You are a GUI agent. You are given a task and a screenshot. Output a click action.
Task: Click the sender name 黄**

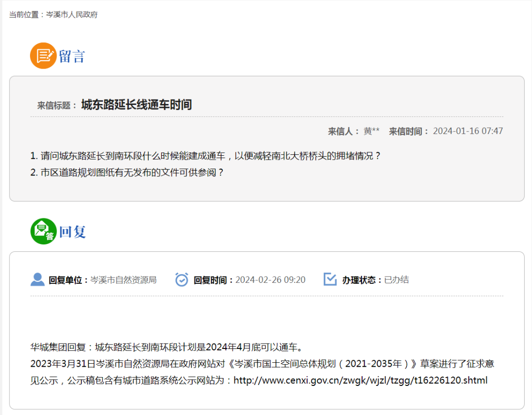tap(371, 131)
